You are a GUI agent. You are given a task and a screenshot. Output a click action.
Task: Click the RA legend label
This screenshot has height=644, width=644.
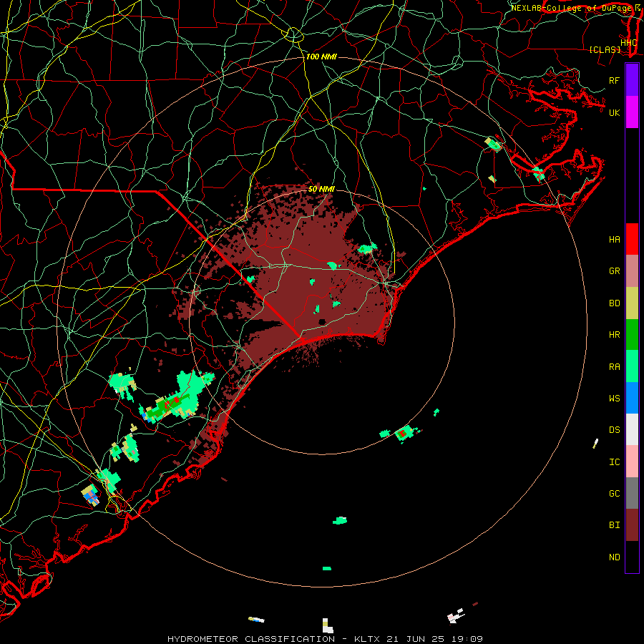click(615, 367)
